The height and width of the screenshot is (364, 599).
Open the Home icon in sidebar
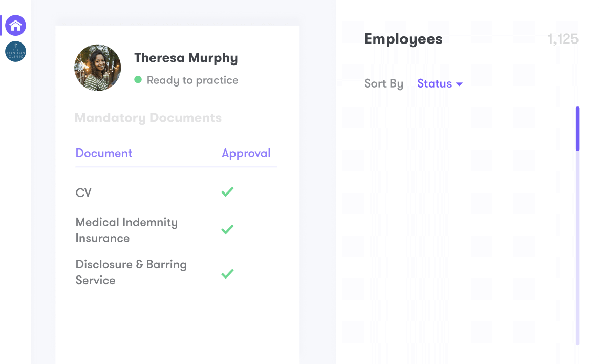(16, 26)
